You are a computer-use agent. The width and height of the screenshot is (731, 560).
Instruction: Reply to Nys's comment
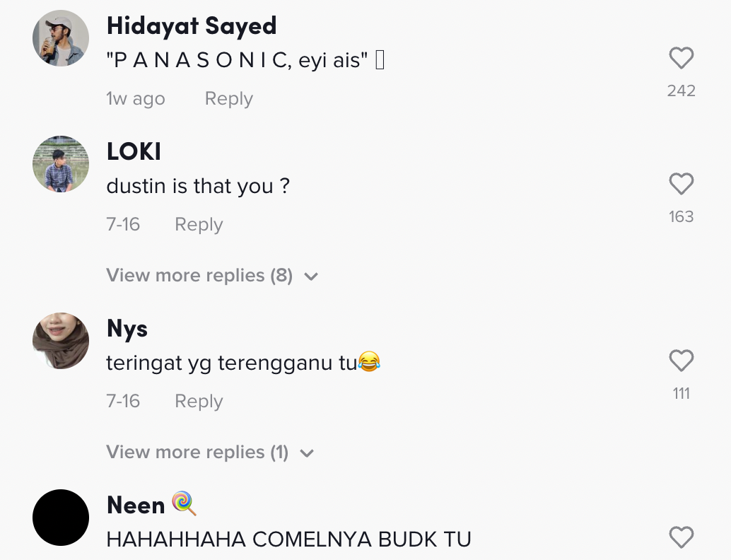tap(199, 401)
